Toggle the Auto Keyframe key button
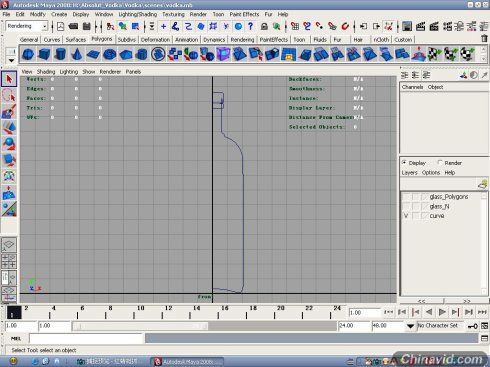Screen dimensions: 490x367 [473, 326]
